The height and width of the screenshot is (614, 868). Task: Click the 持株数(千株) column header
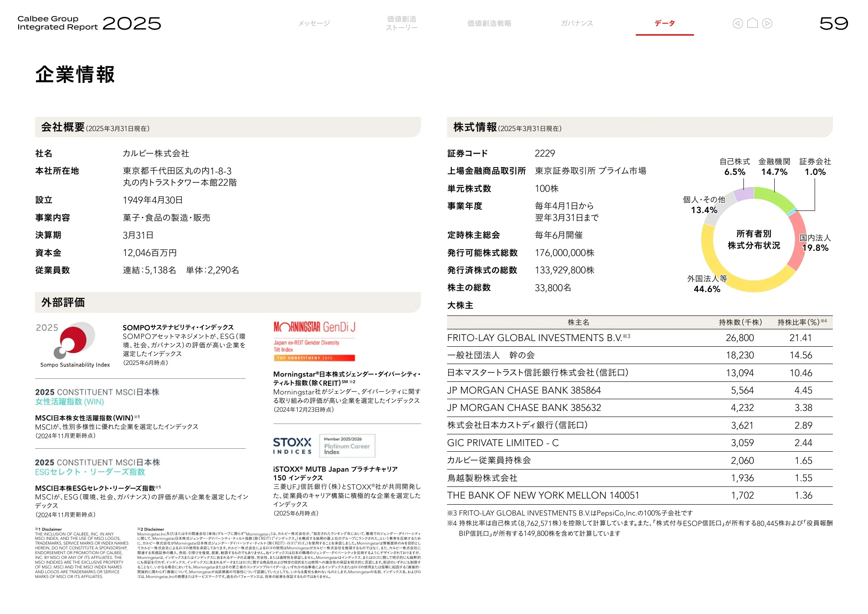pyautogui.click(x=740, y=322)
